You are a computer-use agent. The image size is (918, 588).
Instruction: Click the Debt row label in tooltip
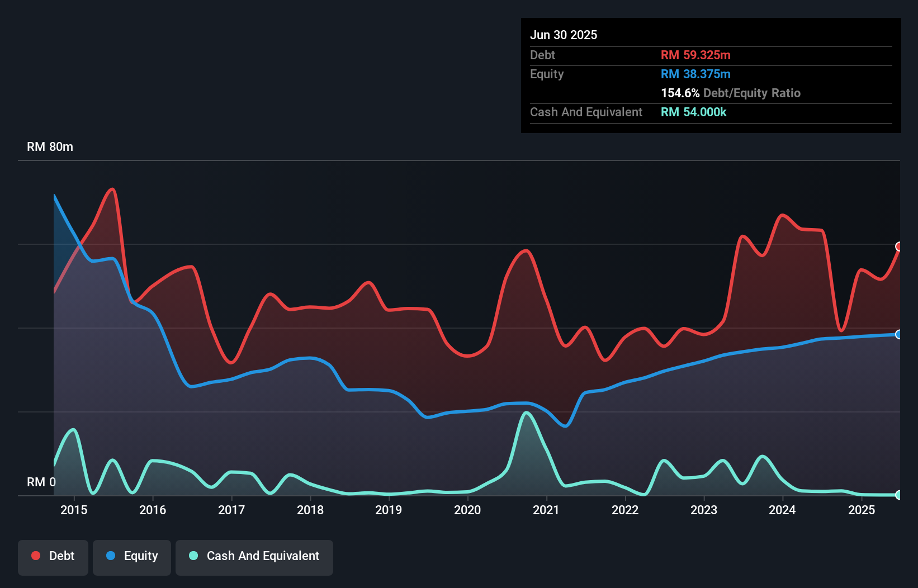click(542, 55)
